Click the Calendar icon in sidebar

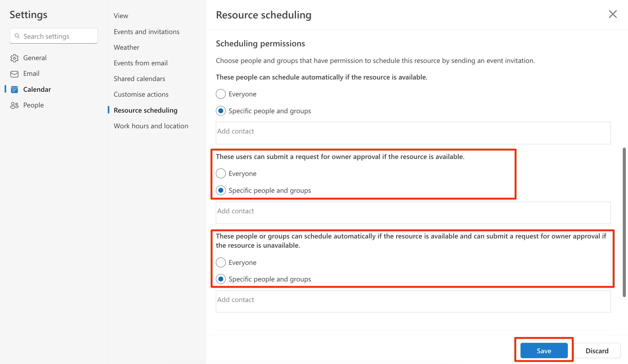pos(14,90)
